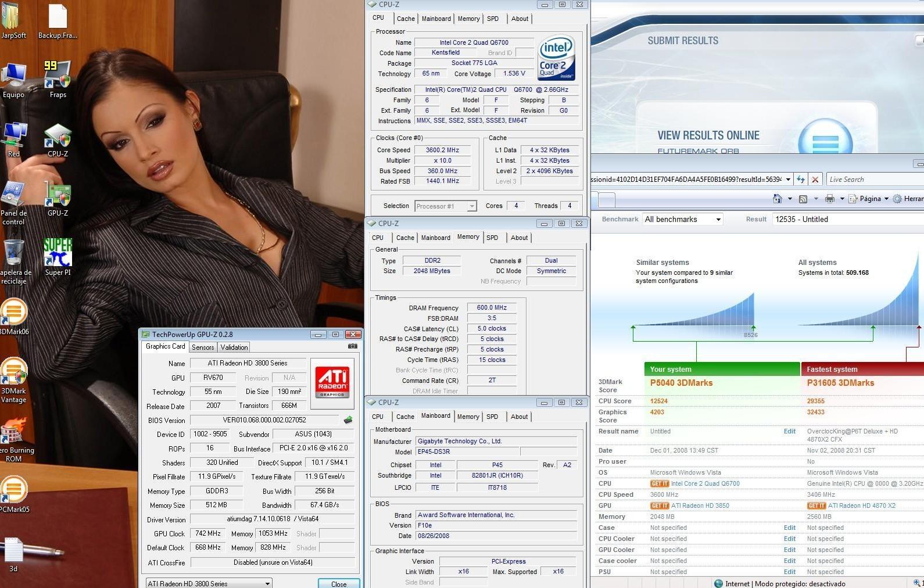This screenshot has width=924, height=588.
Task: Open the ATI Radeon HD 3850 link
Action: click(700, 505)
